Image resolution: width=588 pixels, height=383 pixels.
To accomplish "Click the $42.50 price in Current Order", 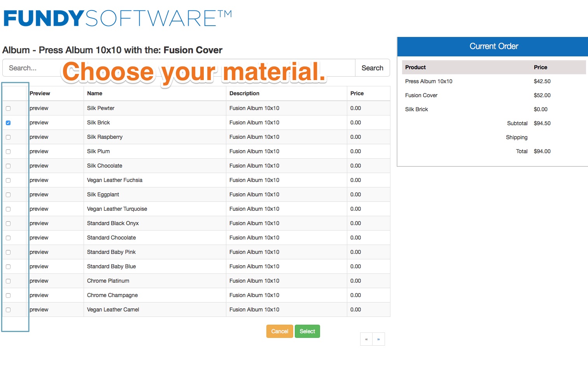I will click(x=542, y=81).
